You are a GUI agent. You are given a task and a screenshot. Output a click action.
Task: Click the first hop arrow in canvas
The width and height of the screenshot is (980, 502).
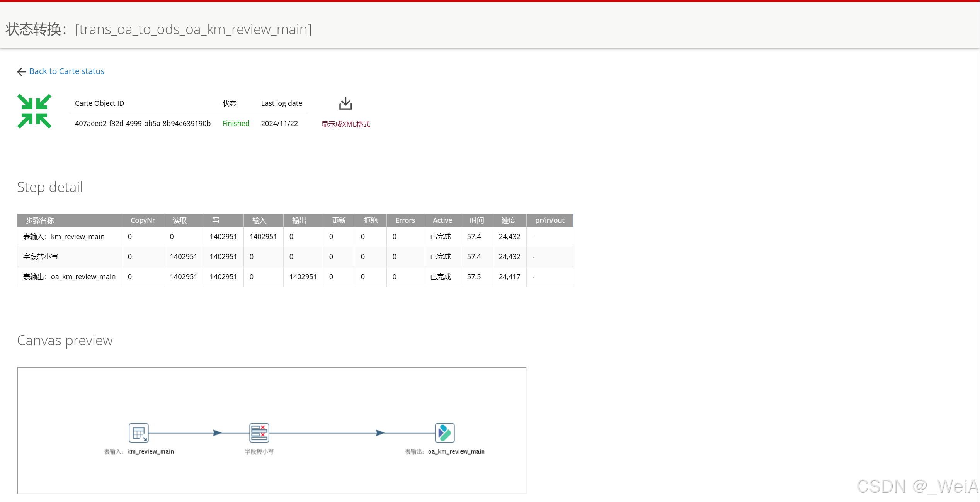217,433
